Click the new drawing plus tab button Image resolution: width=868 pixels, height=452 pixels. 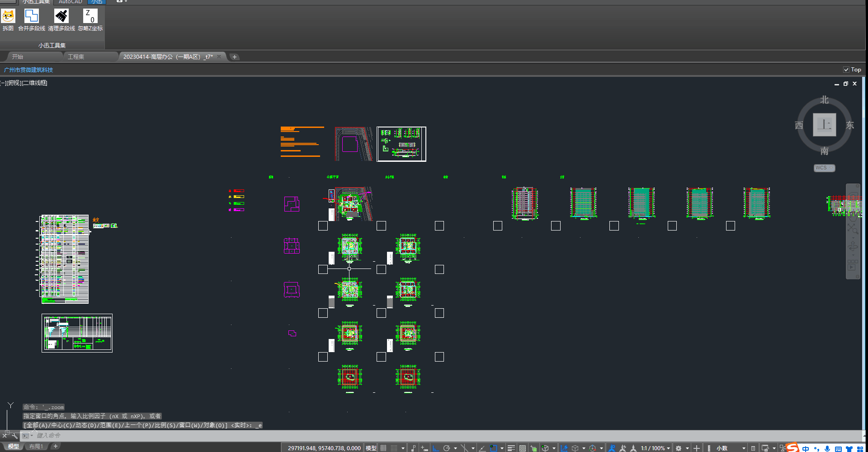pos(234,56)
